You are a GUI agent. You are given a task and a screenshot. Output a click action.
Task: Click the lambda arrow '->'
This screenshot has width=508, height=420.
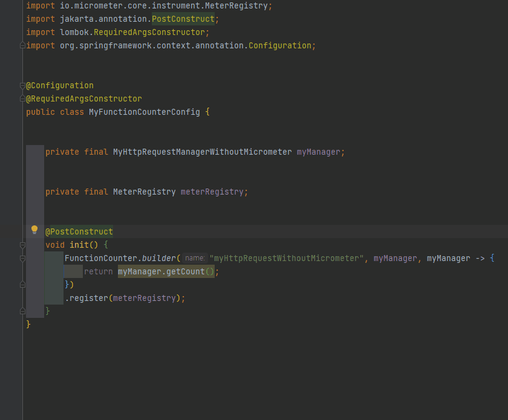click(480, 258)
